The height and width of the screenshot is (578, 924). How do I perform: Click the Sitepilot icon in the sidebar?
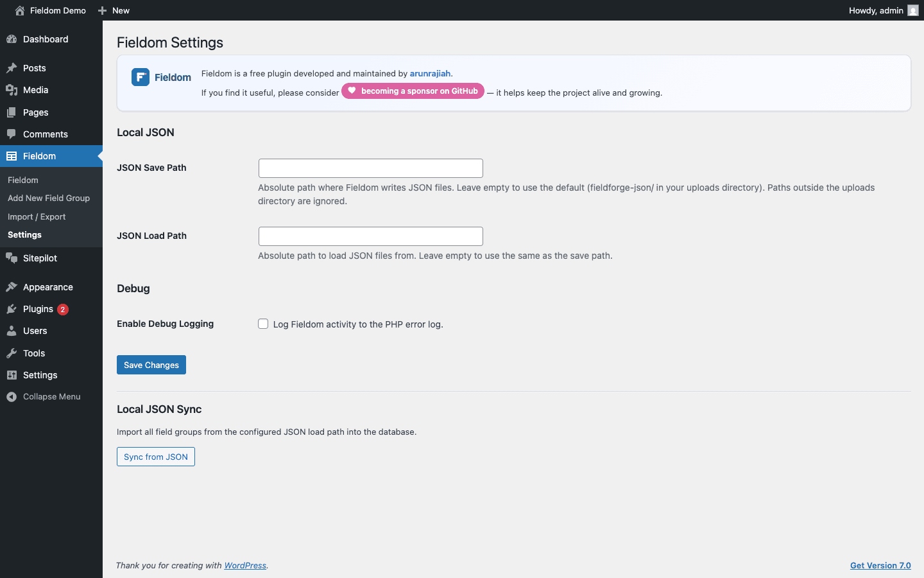point(12,258)
